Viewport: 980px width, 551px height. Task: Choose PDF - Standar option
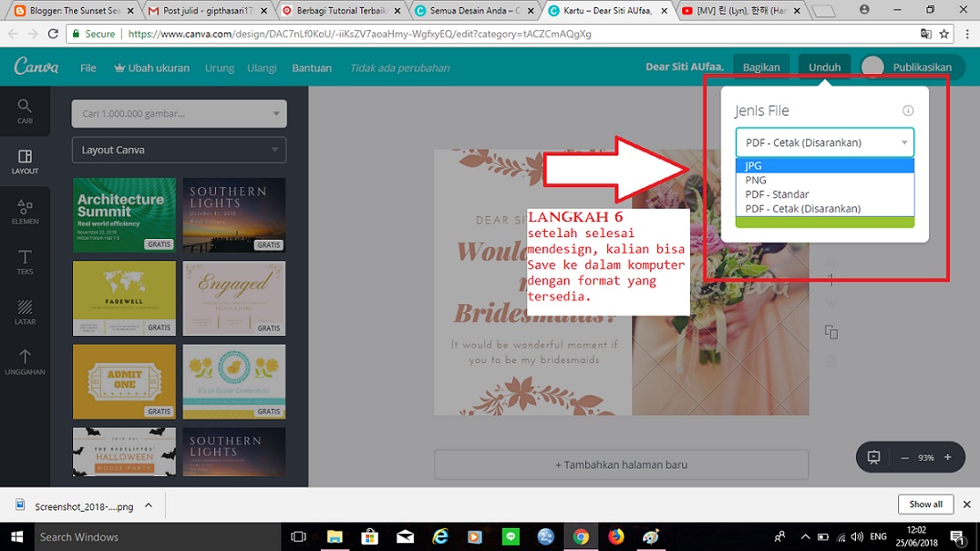[x=824, y=194]
